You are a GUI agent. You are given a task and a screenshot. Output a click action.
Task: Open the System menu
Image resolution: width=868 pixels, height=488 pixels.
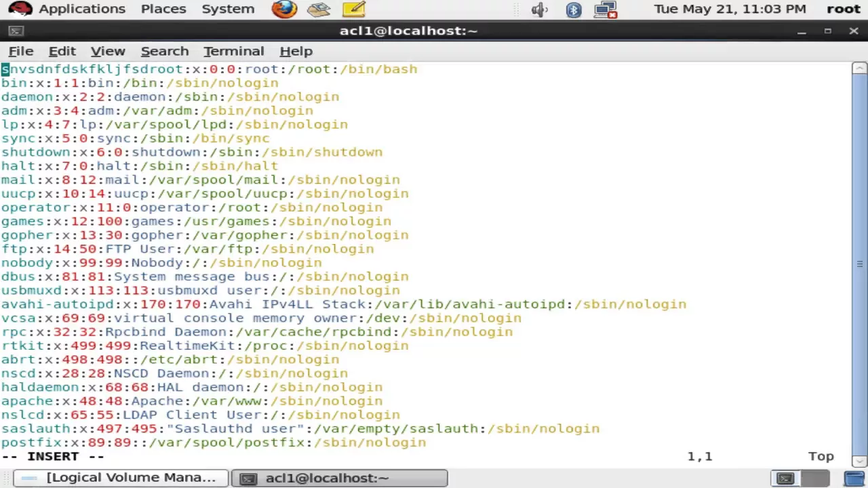pos(228,9)
